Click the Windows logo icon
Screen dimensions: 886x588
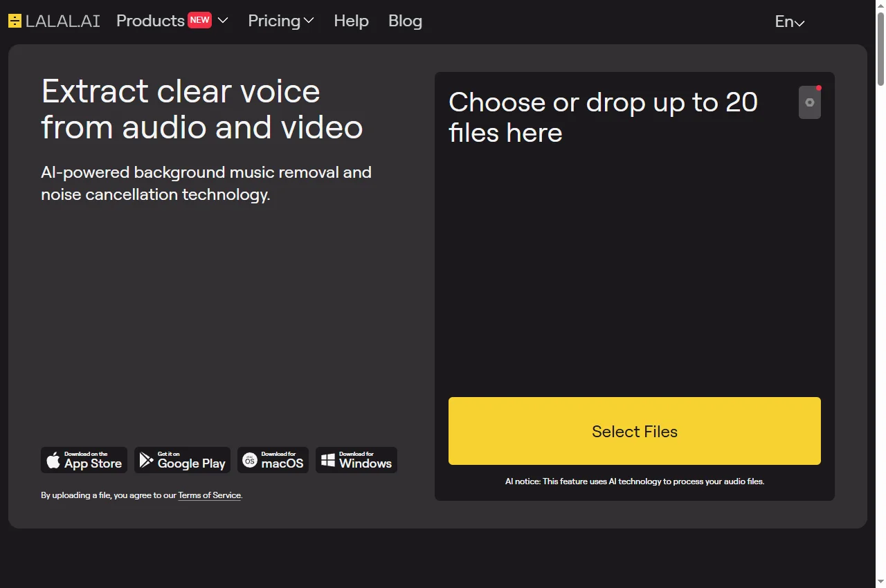click(x=328, y=460)
